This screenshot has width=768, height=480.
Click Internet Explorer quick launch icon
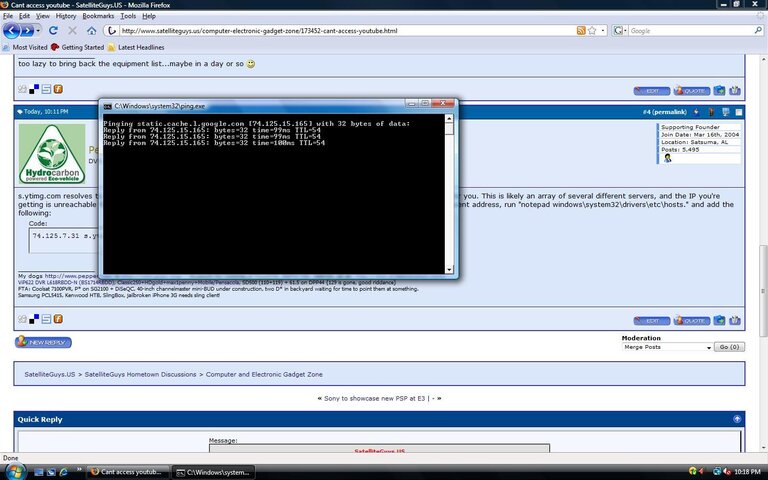click(x=63, y=472)
